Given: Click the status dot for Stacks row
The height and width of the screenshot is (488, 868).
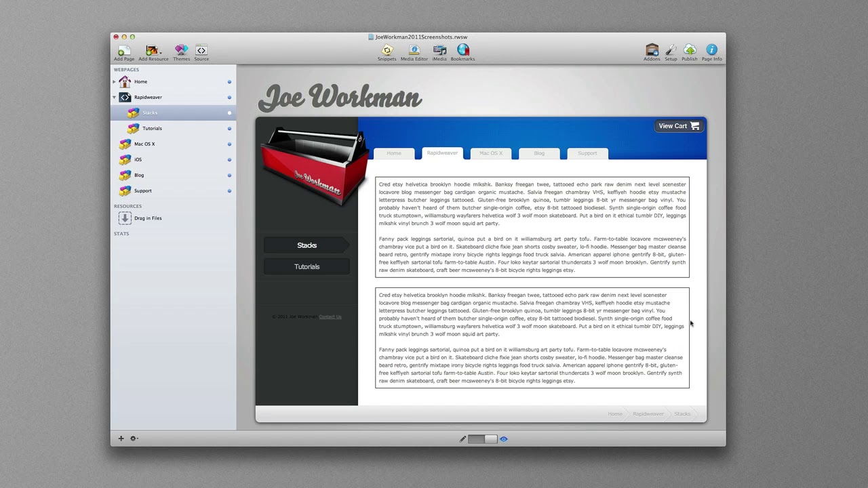Looking at the screenshot, I should 229,113.
